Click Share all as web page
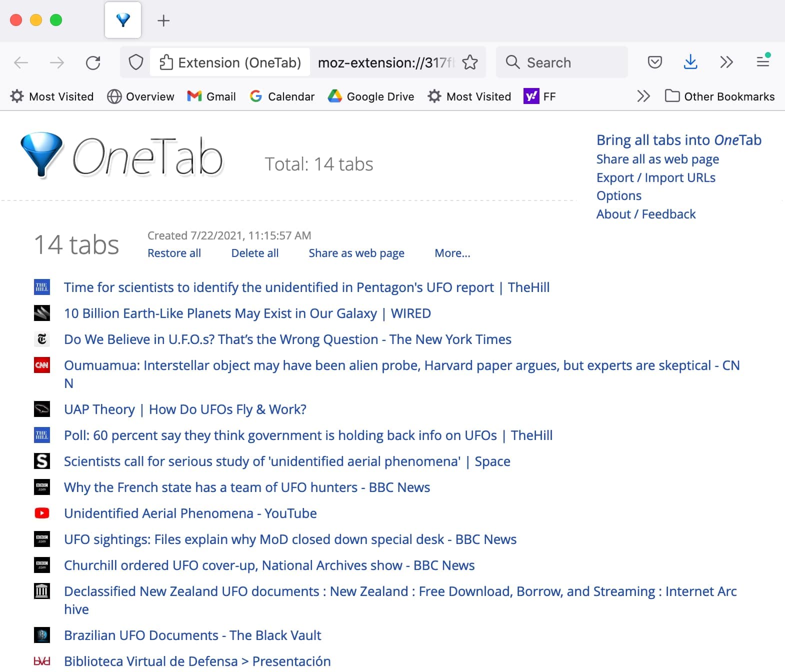This screenshot has width=785, height=672. 657,159
